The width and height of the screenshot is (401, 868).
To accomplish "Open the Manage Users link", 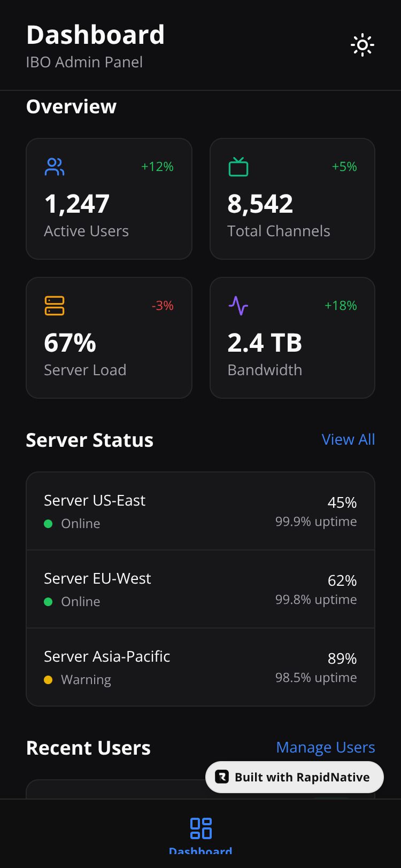I will [x=326, y=747].
